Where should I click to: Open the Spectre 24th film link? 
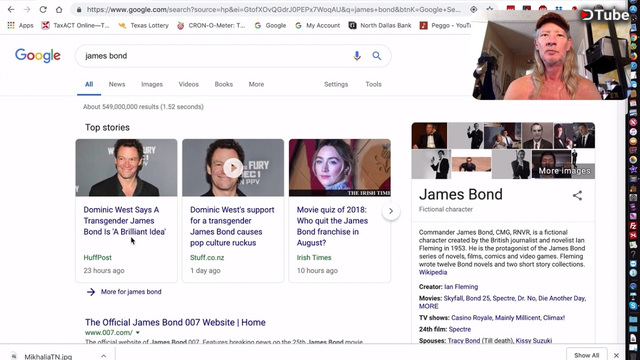(460, 329)
